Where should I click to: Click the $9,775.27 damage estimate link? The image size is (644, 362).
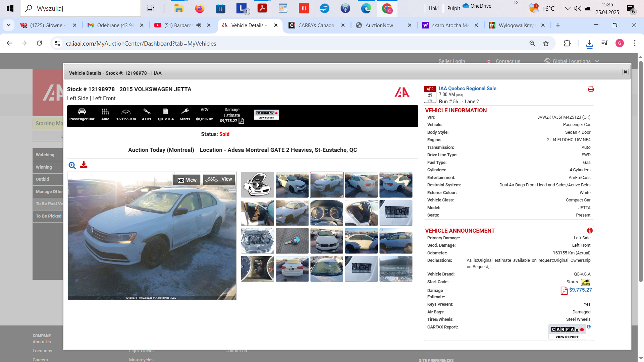580,290
